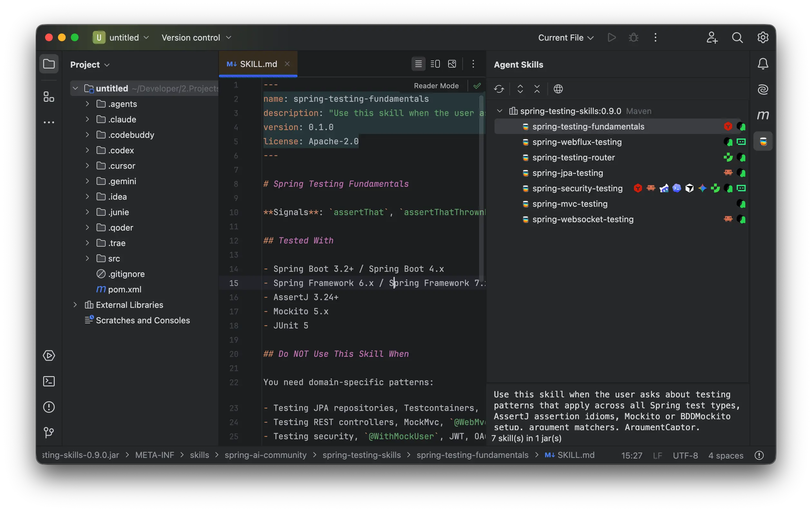Open the Current File run configuration dropdown

tap(566, 37)
